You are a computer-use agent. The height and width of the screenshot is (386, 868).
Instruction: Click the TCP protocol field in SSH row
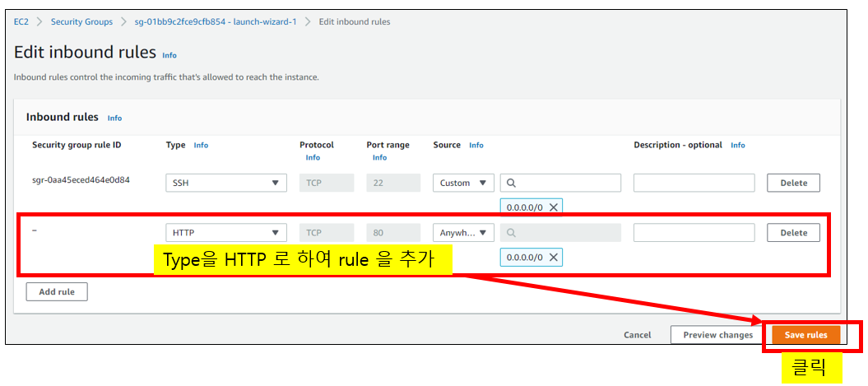pyautogui.click(x=327, y=183)
